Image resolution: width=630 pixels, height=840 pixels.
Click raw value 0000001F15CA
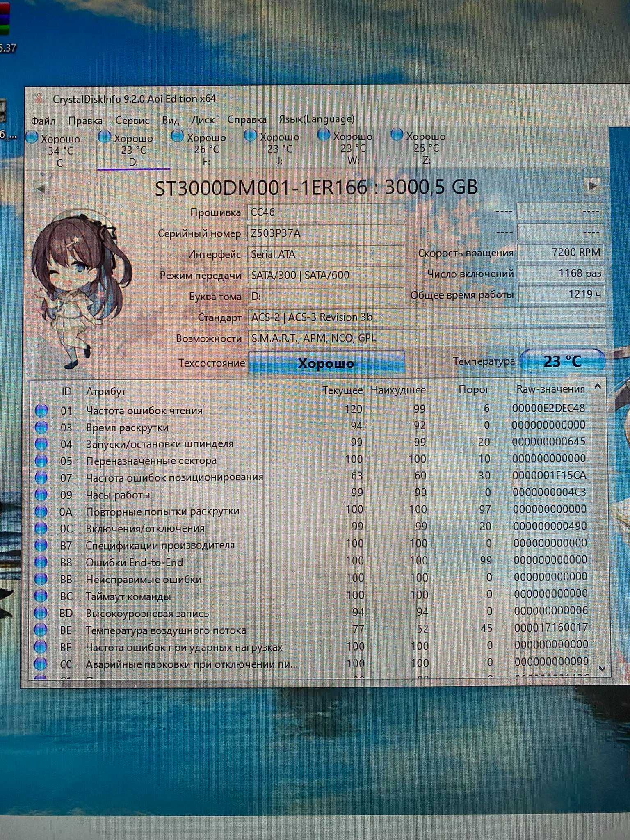[x=549, y=475]
